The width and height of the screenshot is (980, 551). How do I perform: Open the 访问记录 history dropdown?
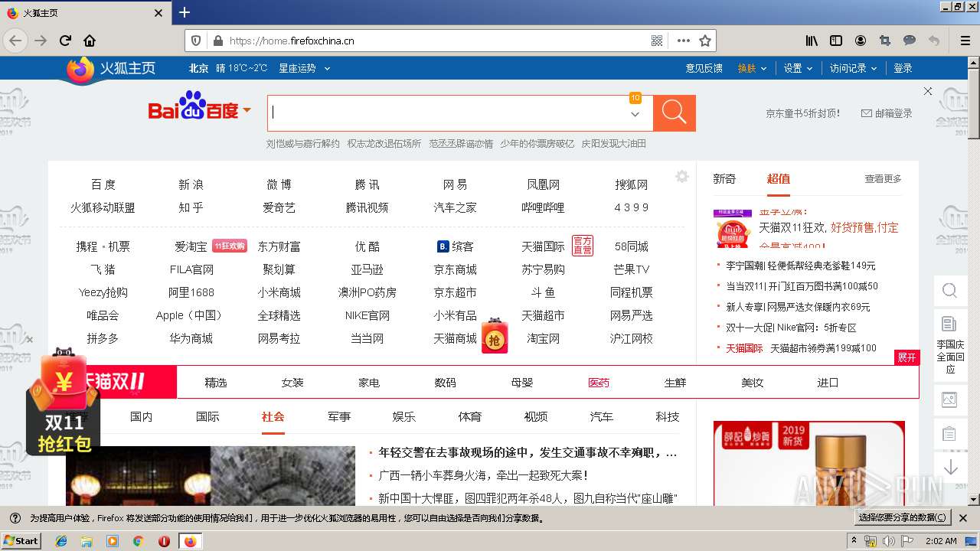(x=854, y=68)
